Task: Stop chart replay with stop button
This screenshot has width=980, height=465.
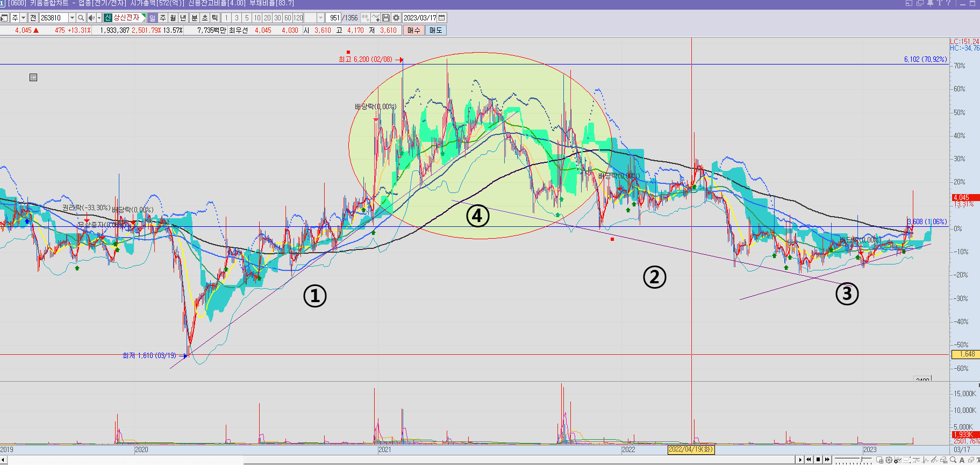Action: pyautogui.click(x=818, y=460)
